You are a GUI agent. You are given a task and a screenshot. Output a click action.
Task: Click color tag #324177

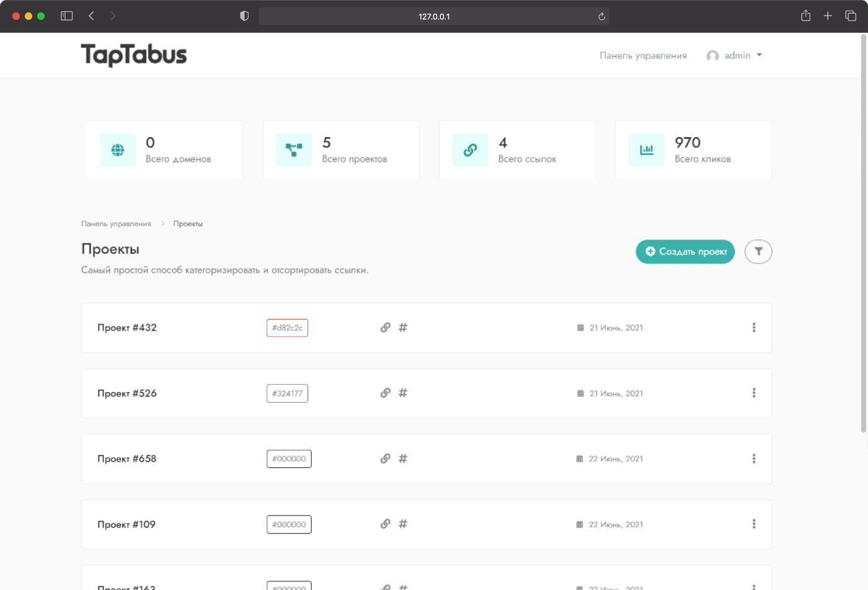pyautogui.click(x=287, y=393)
